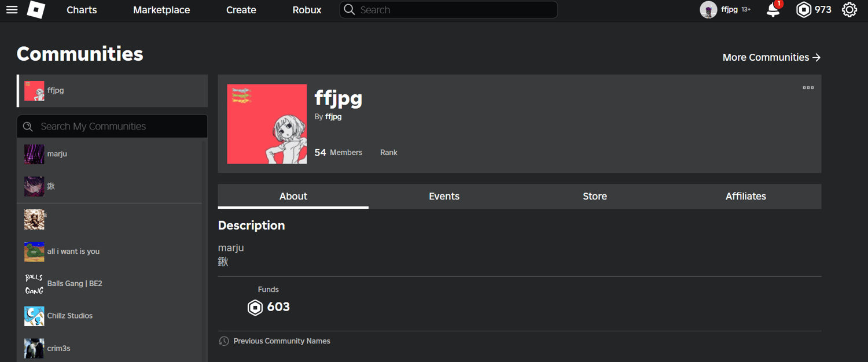Open the Marketplace nav link
The width and height of the screenshot is (868, 362).
click(161, 10)
